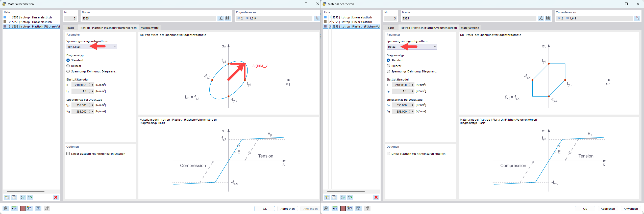Click edit name pencil icon in right dialog
This screenshot has height=214, width=644.
[x=540, y=18]
